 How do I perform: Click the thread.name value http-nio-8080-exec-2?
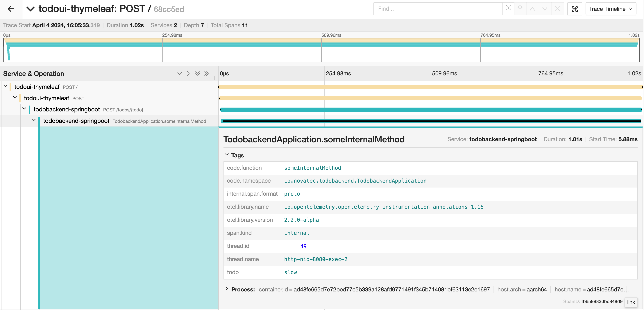tap(316, 259)
